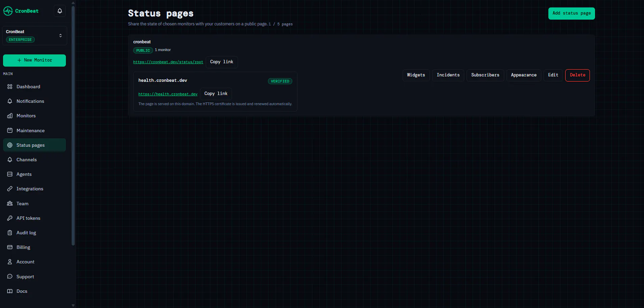The height and width of the screenshot is (308, 644).
Task: Click the Team people icon
Action: [10, 204]
